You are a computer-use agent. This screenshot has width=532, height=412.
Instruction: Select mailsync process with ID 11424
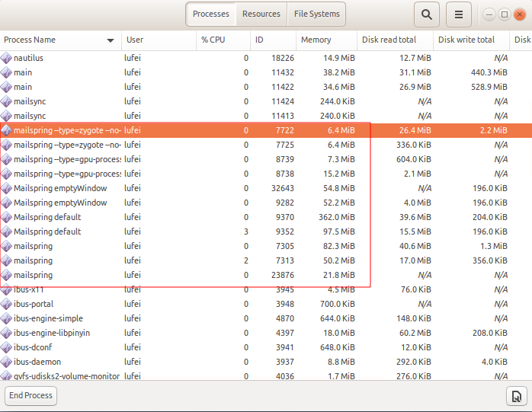click(x=266, y=101)
